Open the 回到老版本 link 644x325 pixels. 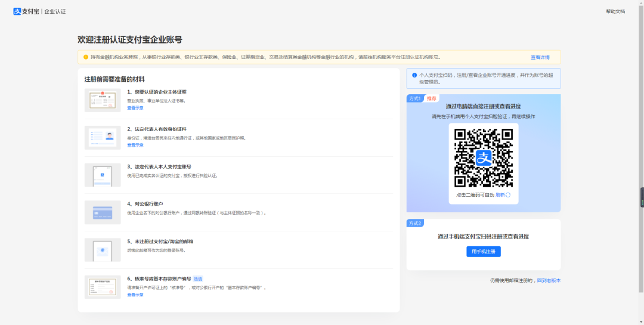point(549,281)
